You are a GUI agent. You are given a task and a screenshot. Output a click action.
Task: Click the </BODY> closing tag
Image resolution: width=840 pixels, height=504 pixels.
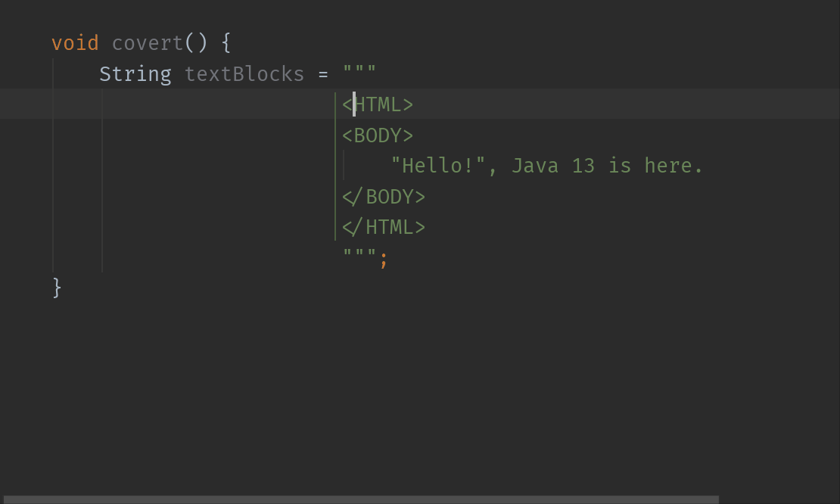(383, 196)
